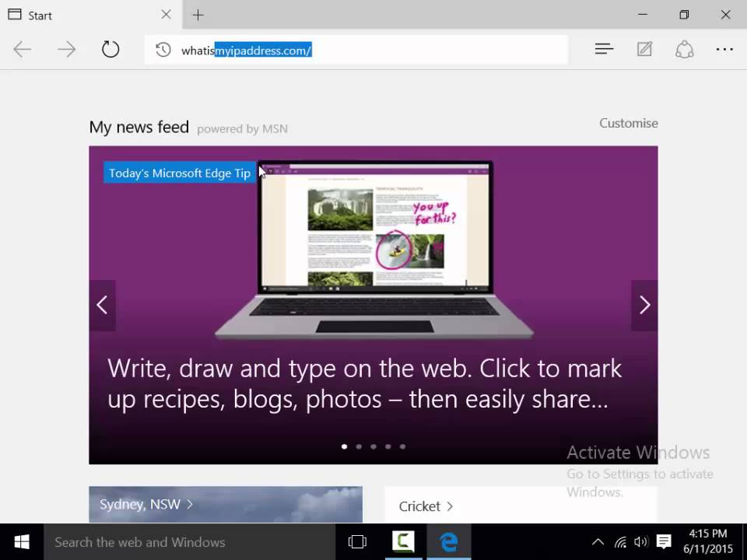The width and height of the screenshot is (747, 560).
Task: Refresh the current page
Action: coord(110,49)
